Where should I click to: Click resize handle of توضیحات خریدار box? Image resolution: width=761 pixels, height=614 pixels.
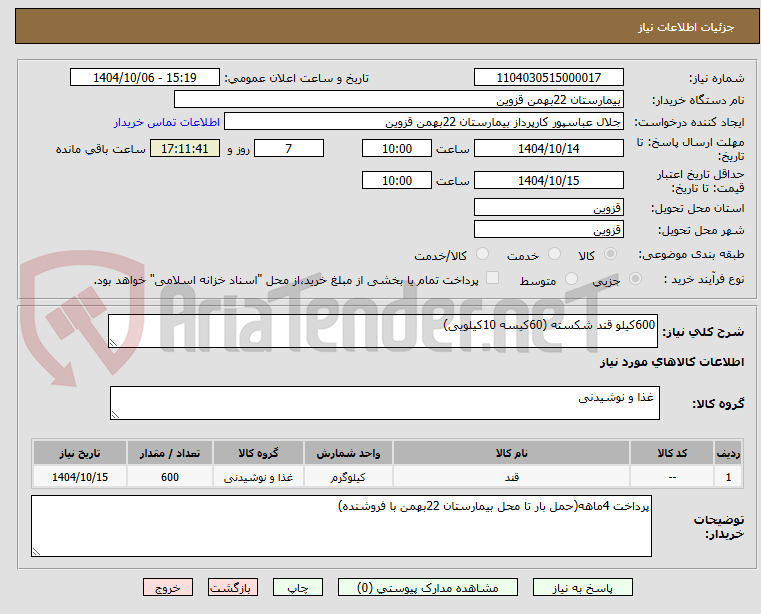[x=36, y=551]
